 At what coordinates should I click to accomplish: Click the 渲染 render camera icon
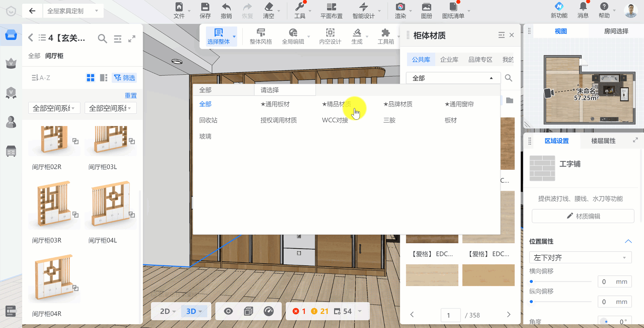tap(400, 7)
